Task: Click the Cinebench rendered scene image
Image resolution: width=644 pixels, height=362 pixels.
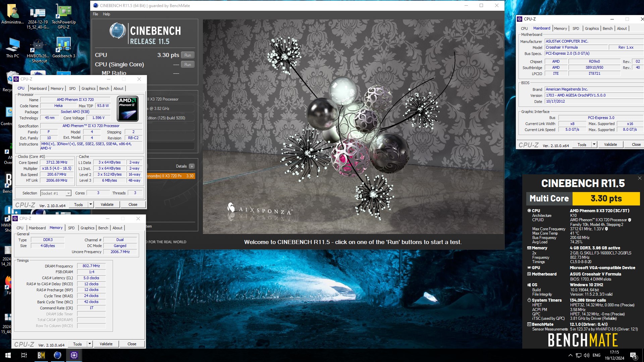Action: tap(353, 126)
